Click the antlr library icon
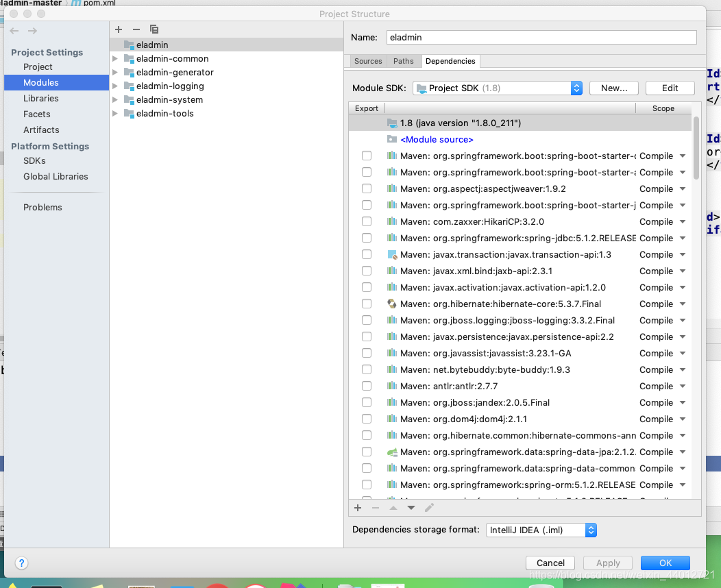Image resolution: width=721 pixels, height=588 pixels. [x=392, y=386]
